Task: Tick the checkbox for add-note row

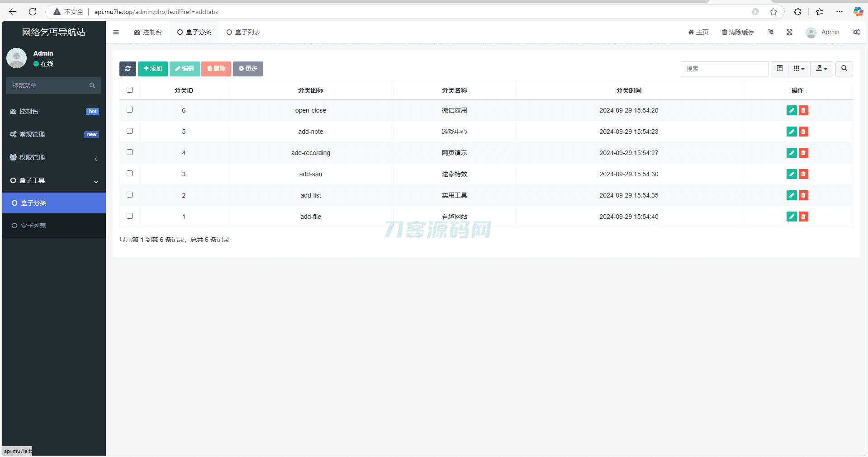Action: [130, 131]
